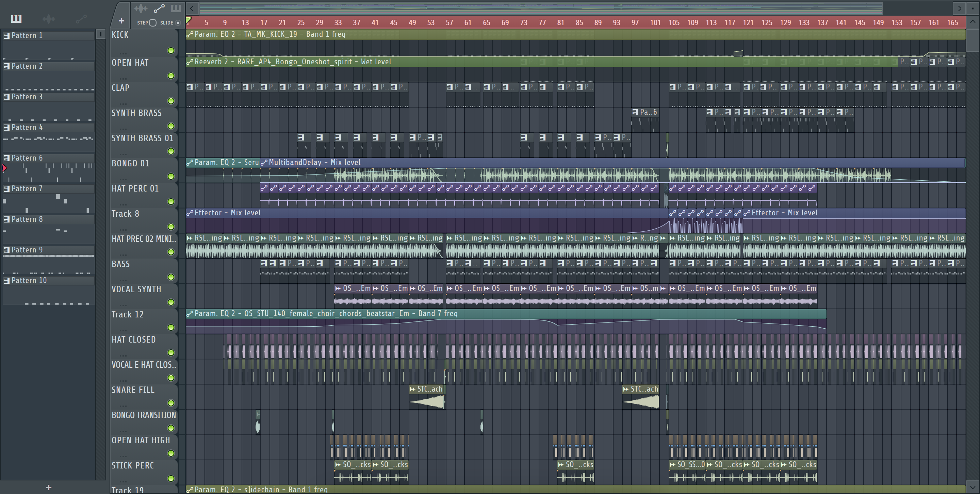Click the right arrow of the playlist overview
The width and height of the screenshot is (980, 494).
click(960, 8)
